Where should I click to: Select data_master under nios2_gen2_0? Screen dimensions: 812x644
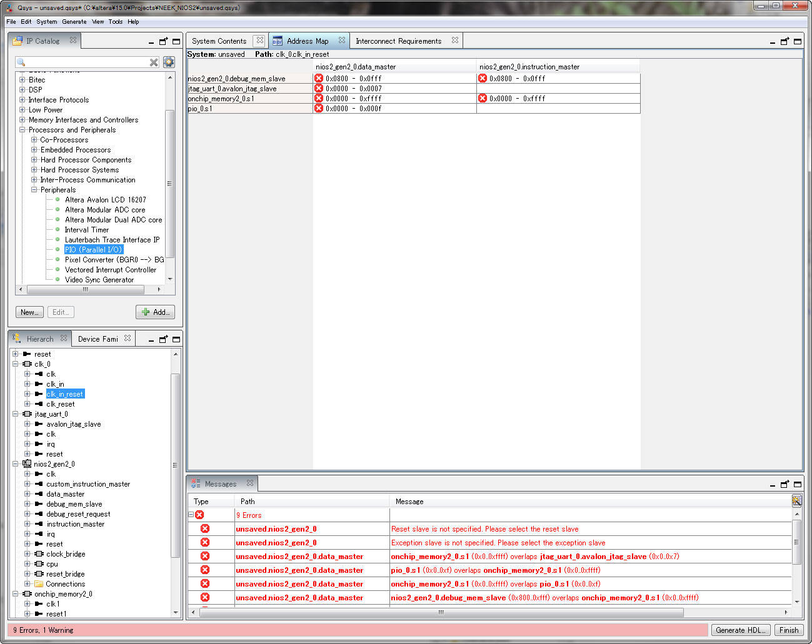[65, 494]
